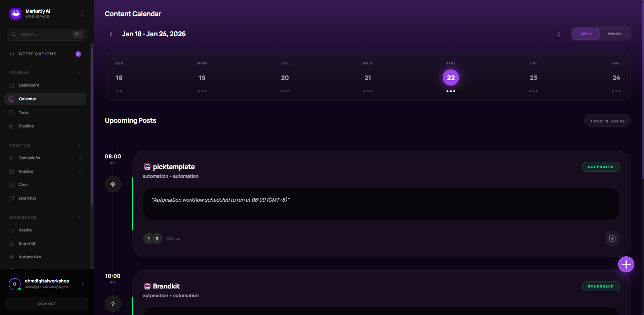Open the Marketly AI workspace switcher
Viewport: 644px width, 315px height.
click(x=82, y=13)
